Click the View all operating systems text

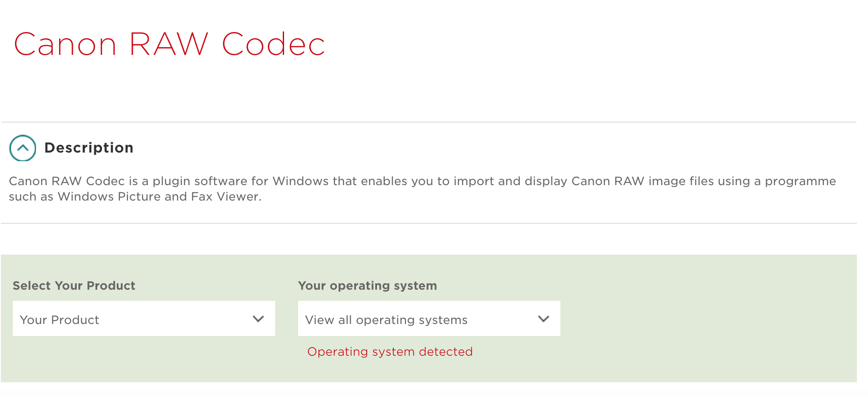[386, 320]
